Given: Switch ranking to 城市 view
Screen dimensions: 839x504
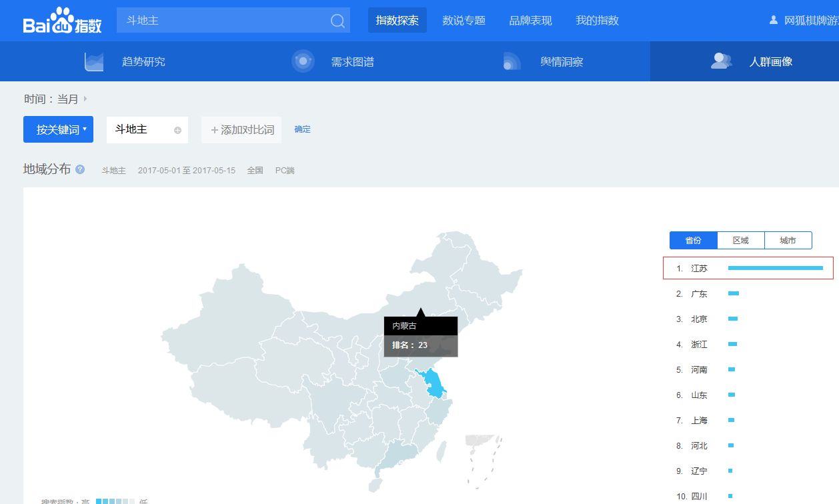Looking at the screenshot, I should [788, 241].
